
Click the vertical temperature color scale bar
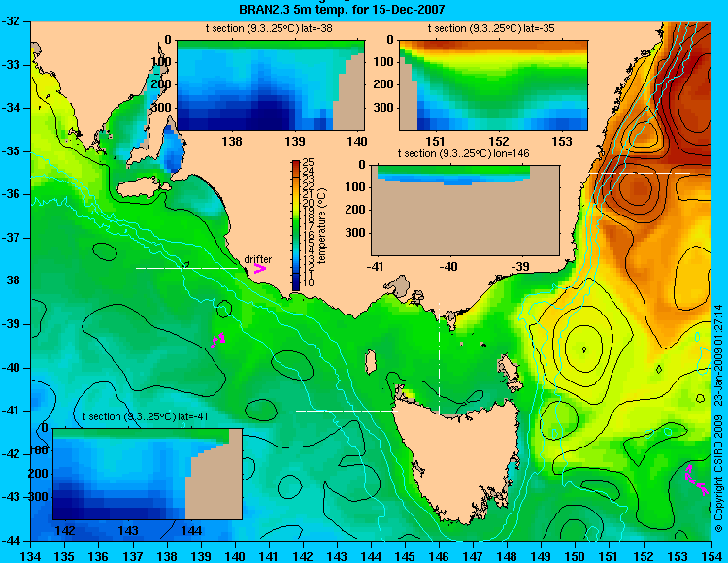[x=296, y=225]
